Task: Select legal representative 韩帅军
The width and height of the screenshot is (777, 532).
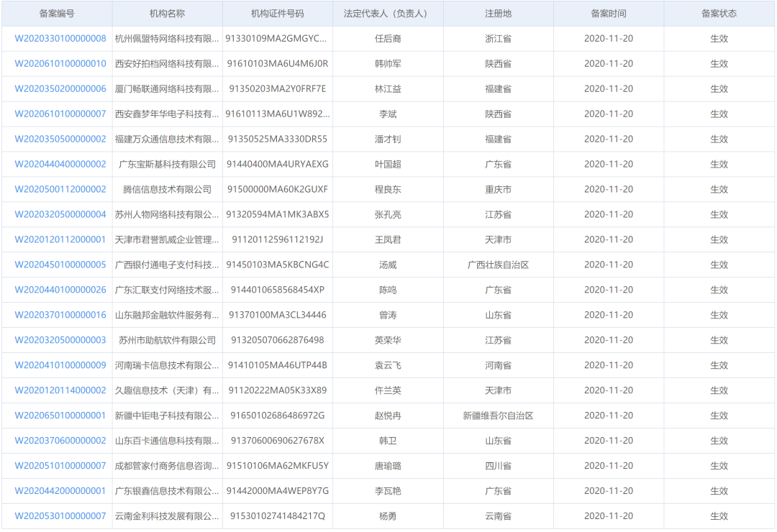Action: tap(388, 64)
